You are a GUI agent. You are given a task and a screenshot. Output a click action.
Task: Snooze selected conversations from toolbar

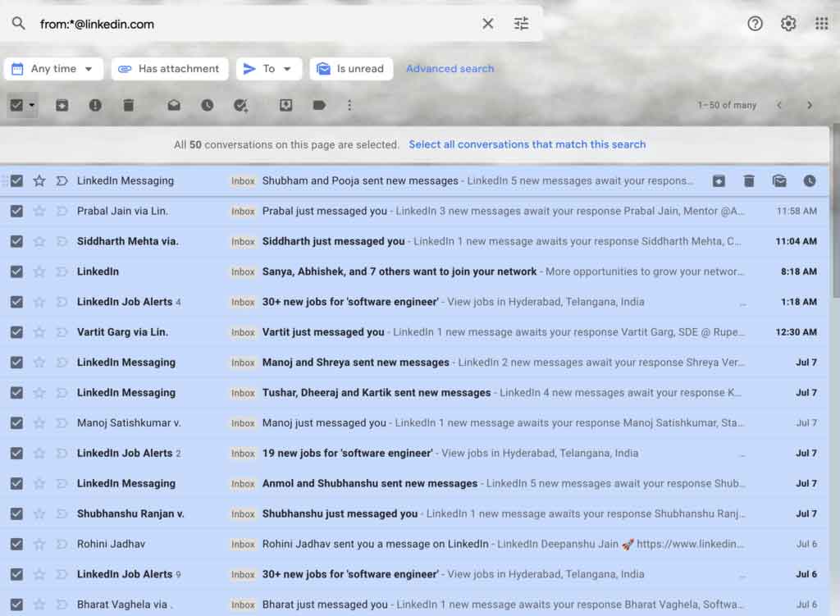point(208,105)
